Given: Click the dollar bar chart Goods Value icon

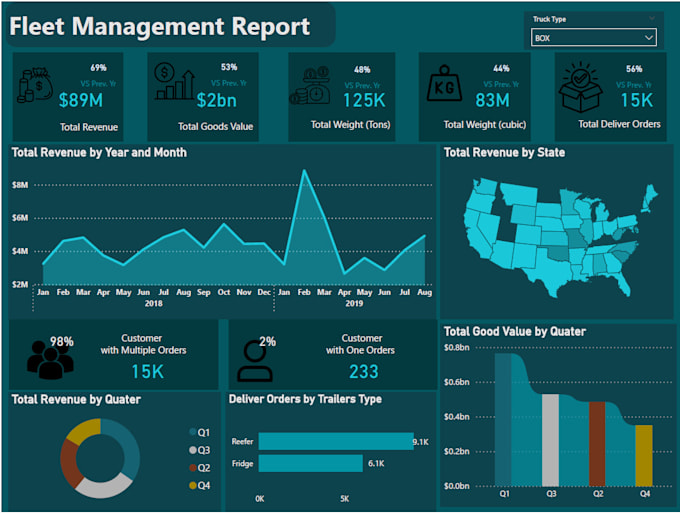Looking at the screenshot, I should [174, 82].
